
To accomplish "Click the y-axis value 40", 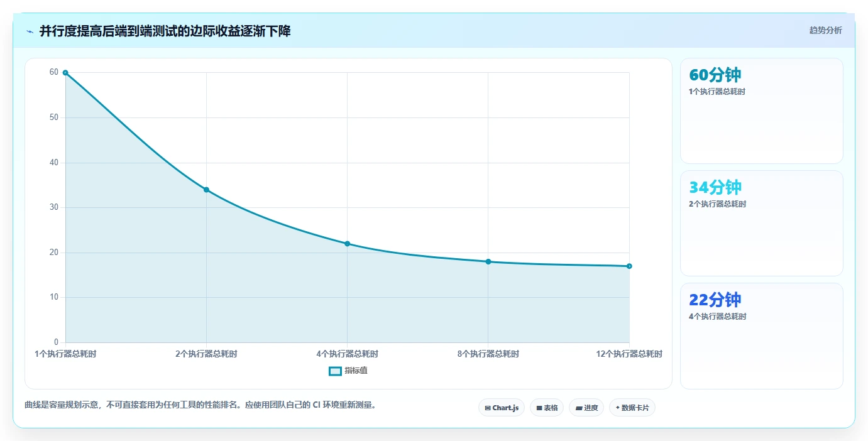I will [54, 163].
